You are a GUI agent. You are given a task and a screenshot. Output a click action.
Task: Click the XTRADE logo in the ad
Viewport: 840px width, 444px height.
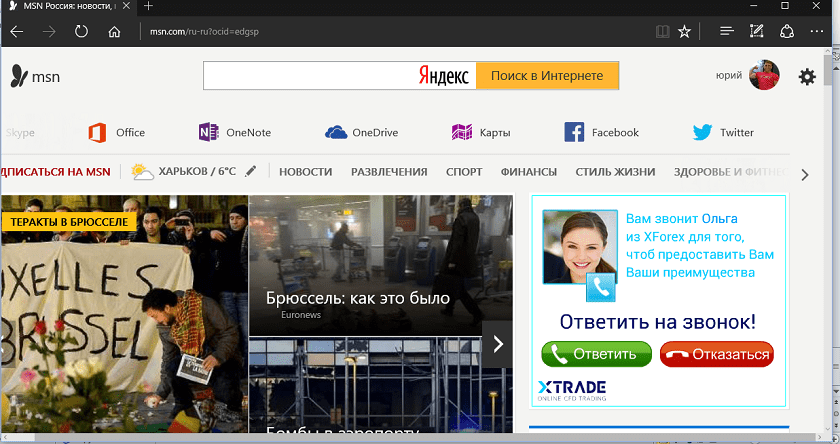(572, 391)
